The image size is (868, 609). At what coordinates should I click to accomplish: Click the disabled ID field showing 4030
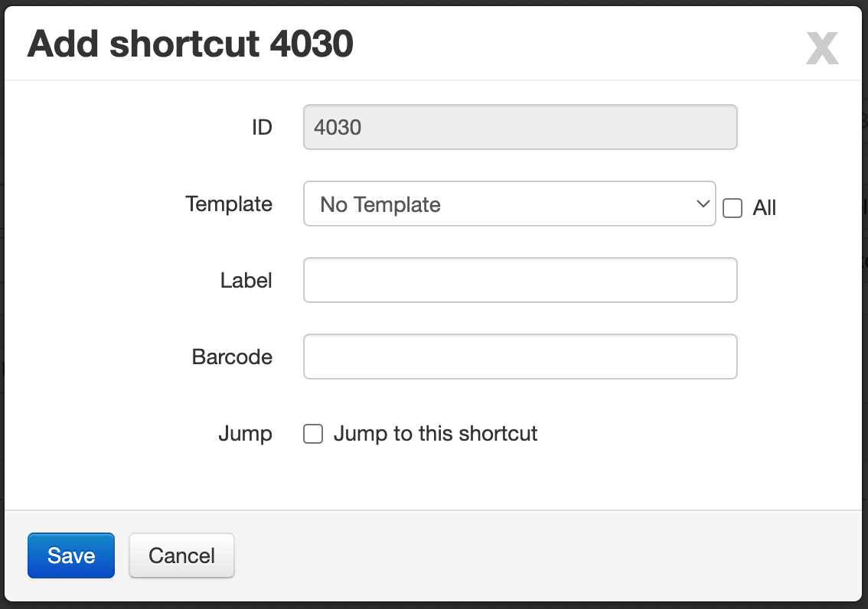coord(520,127)
